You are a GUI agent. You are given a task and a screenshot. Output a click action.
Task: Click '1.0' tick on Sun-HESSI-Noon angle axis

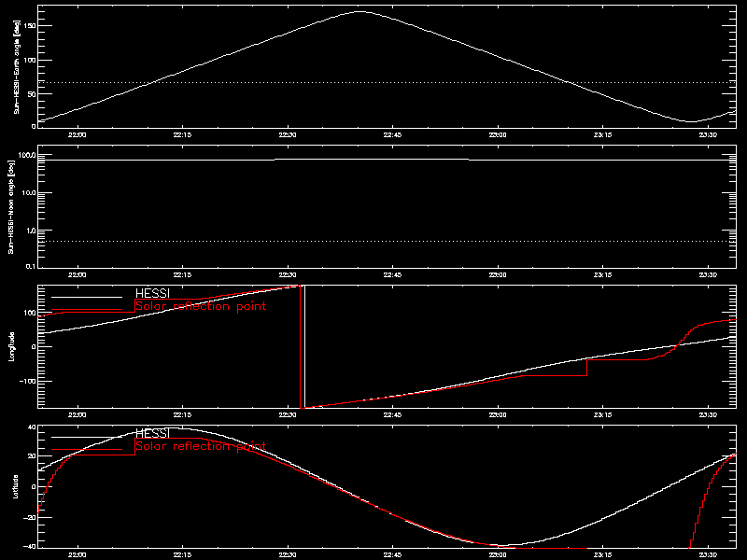click(31, 231)
